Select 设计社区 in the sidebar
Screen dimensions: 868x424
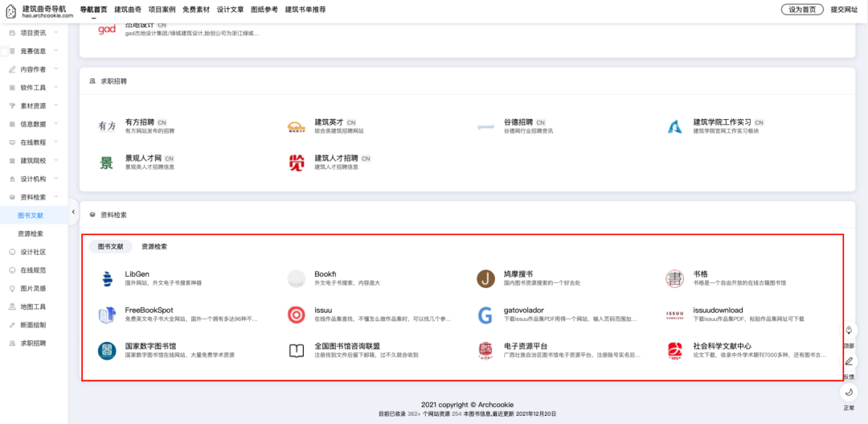click(34, 252)
